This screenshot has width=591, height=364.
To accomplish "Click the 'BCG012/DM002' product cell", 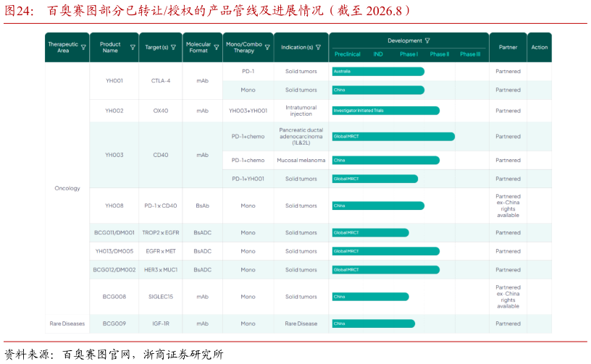I will click(114, 270).
